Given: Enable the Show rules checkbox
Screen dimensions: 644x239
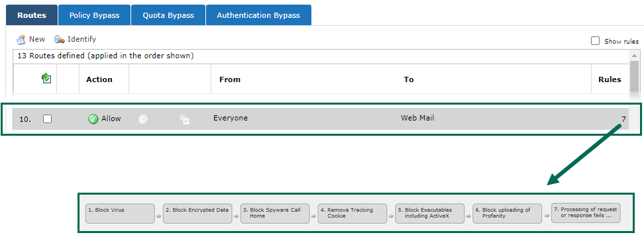Looking at the screenshot, I should [x=595, y=41].
